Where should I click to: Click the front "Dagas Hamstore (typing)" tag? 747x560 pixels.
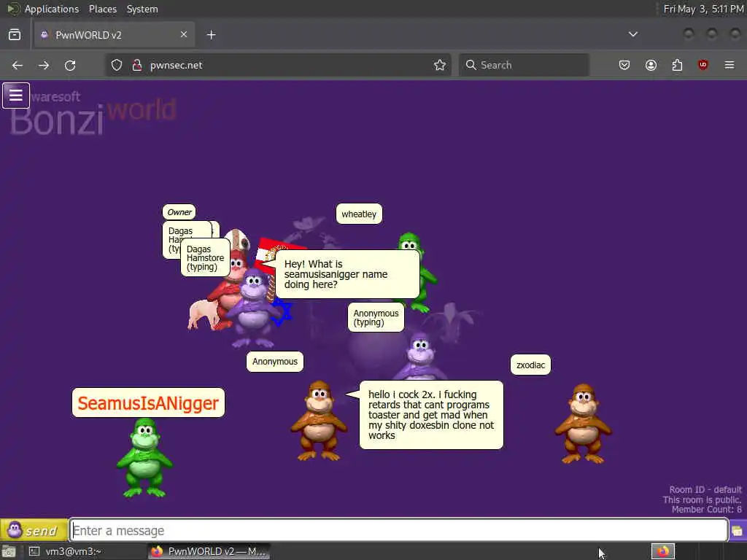[x=205, y=257]
